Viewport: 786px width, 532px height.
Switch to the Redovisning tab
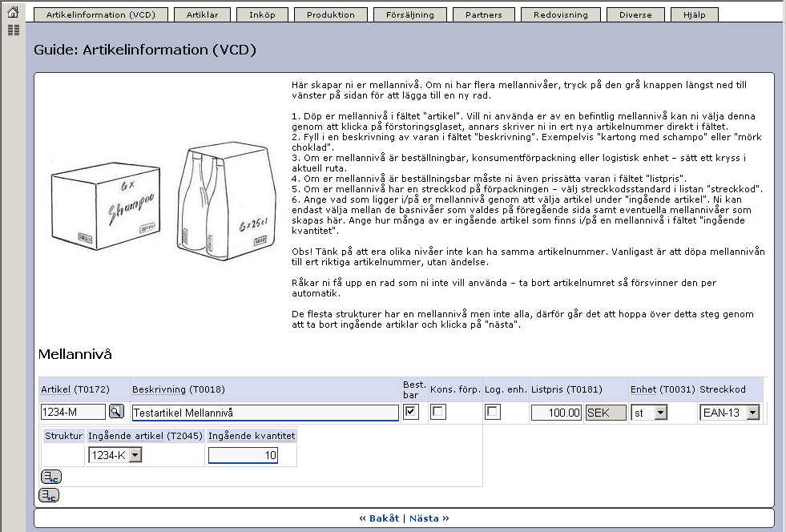pos(561,14)
